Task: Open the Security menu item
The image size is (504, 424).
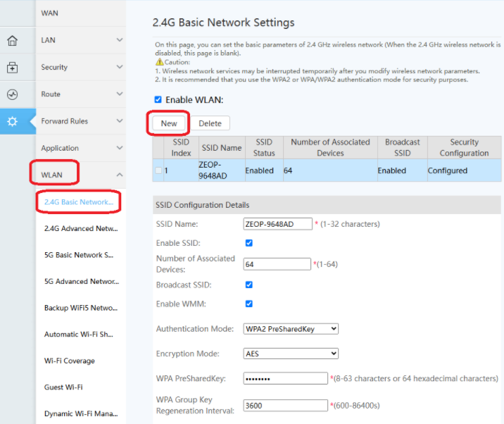Action: tap(81, 67)
